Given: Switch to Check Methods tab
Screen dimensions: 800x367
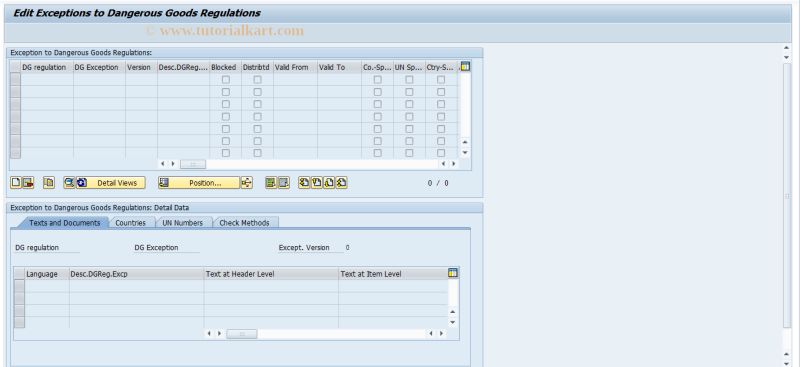Looking at the screenshot, I should (x=244, y=223).
